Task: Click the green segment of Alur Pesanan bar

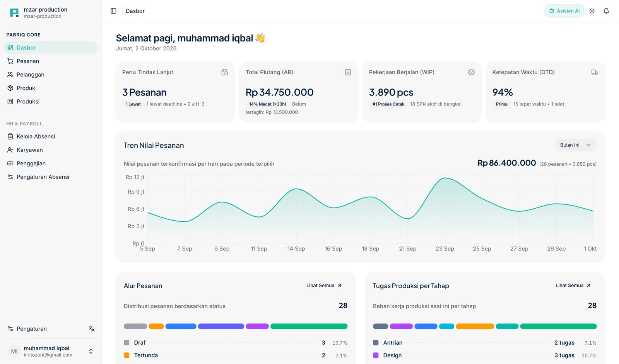Action: [309, 327]
